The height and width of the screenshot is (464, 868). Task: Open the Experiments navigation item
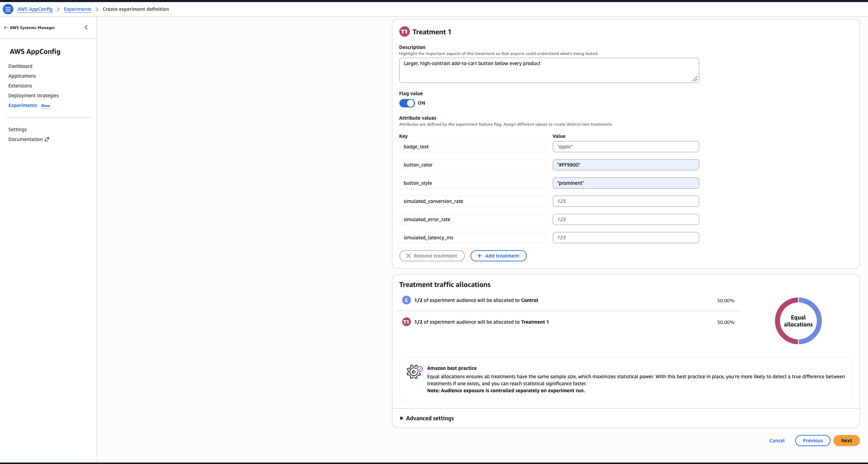[23, 105]
